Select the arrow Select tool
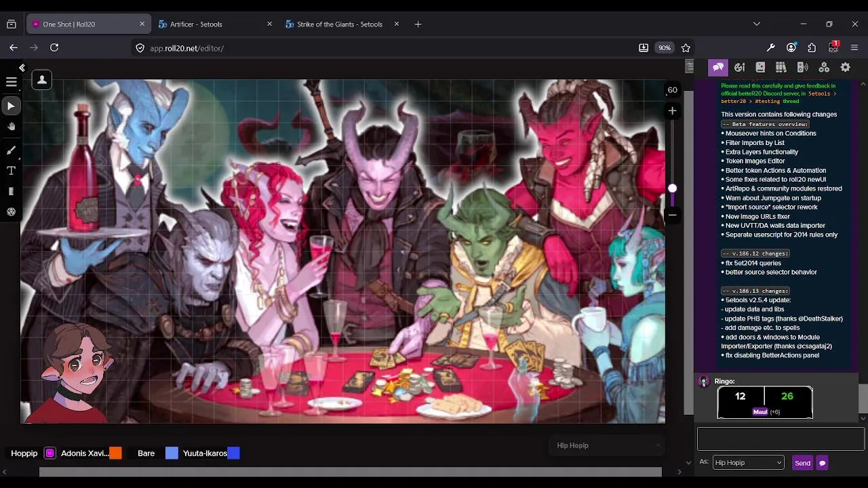 [x=11, y=106]
